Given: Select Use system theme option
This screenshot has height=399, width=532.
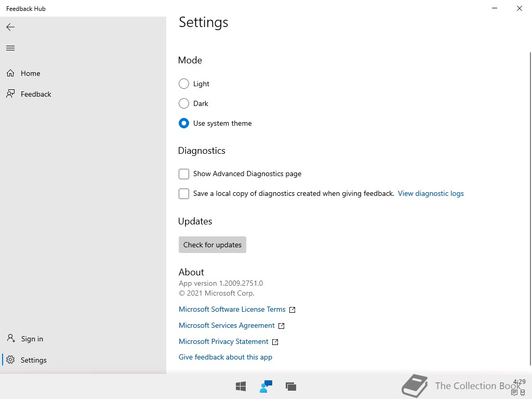Looking at the screenshot, I should coord(183,123).
